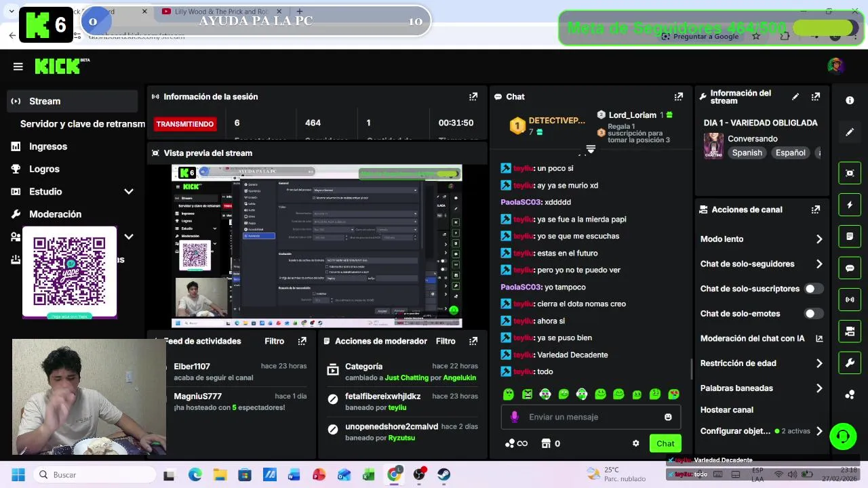Edit the stream information with pencil icon
The width and height of the screenshot is (868, 488).
(x=795, y=97)
